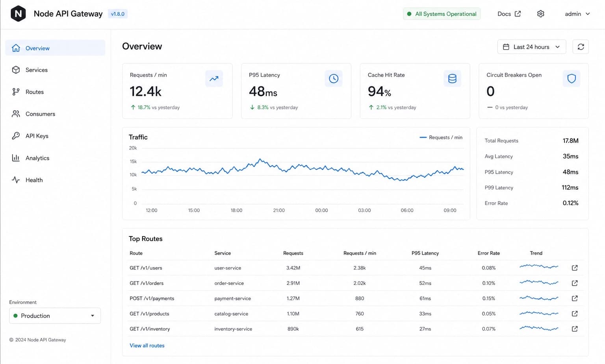Click the Traffic line chart
The image size is (605, 364).
[302, 176]
